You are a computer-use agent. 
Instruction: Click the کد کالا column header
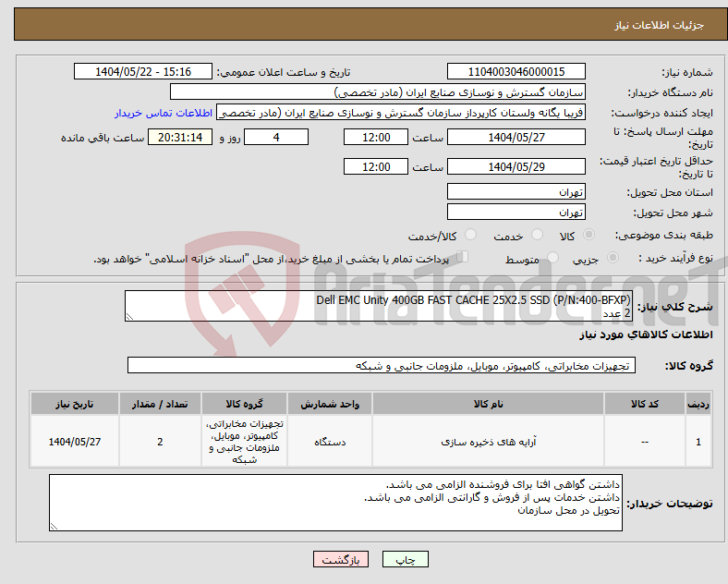click(645, 404)
